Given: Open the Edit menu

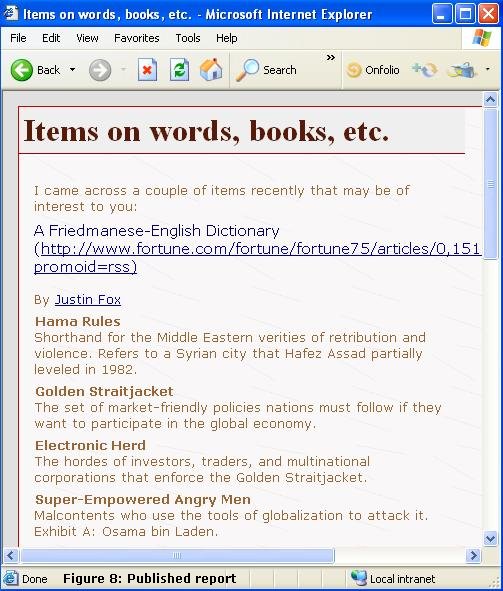Looking at the screenshot, I should click(x=51, y=38).
